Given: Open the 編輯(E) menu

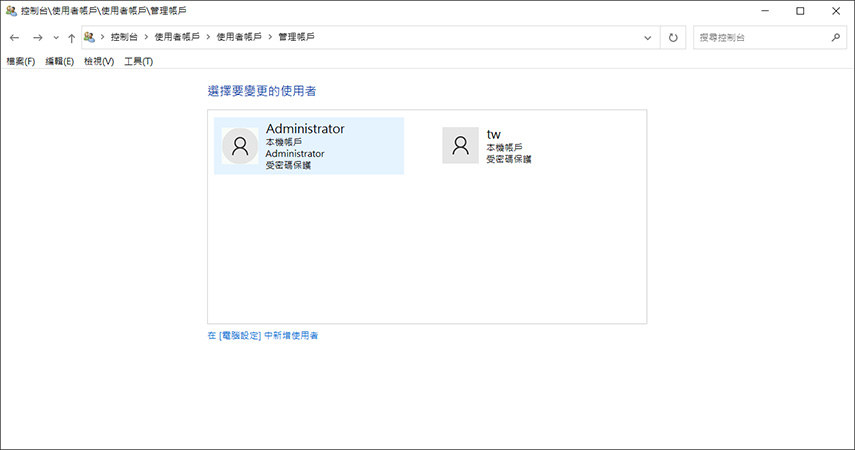Looking at the screenshot, I should tap(59, 61).
